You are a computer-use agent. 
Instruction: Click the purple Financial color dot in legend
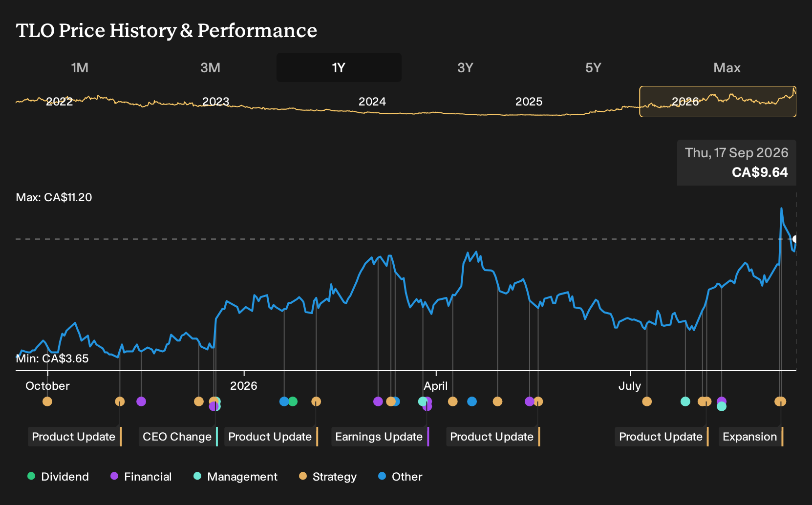pos(114,476)
